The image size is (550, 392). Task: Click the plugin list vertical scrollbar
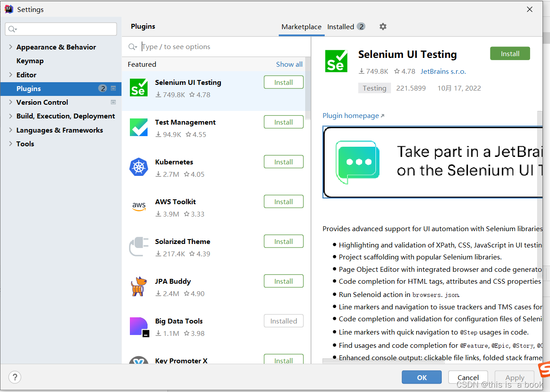[x=308, y=88]
